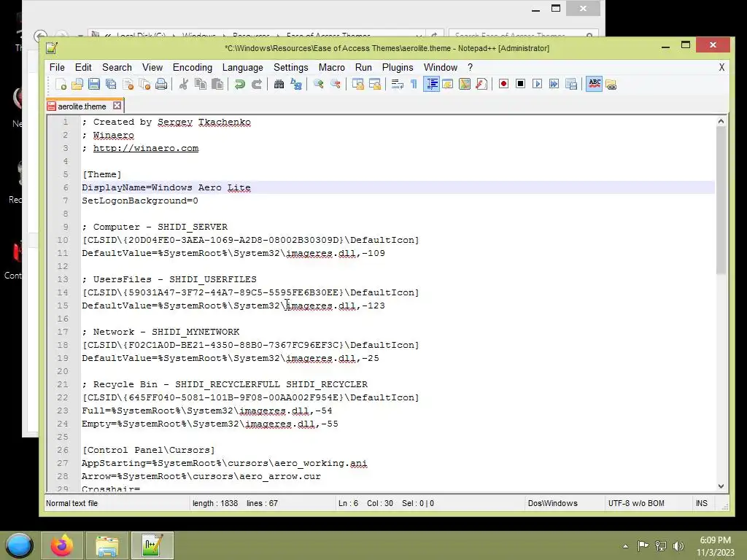Viewport: 747px width, 560px height.
Task: Start macro recording with red dot
Action: pyautogui.click(x=503, y=85)
